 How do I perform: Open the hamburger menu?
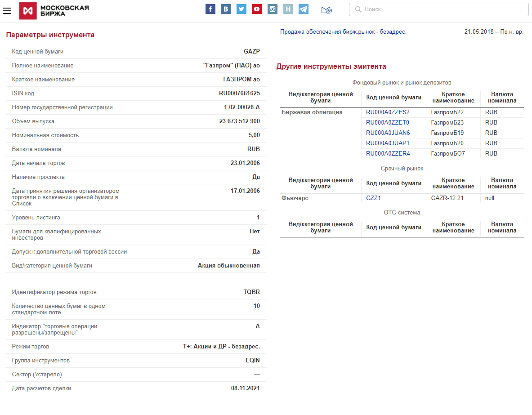(7, 11)
